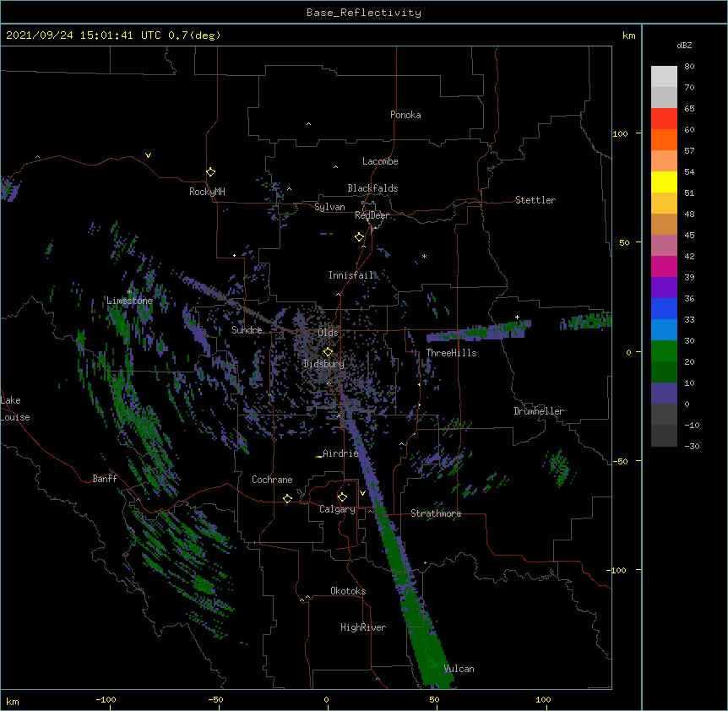The image size is (728, 711).
Task: Click the Olds label
Action: [x=328, y=333]
